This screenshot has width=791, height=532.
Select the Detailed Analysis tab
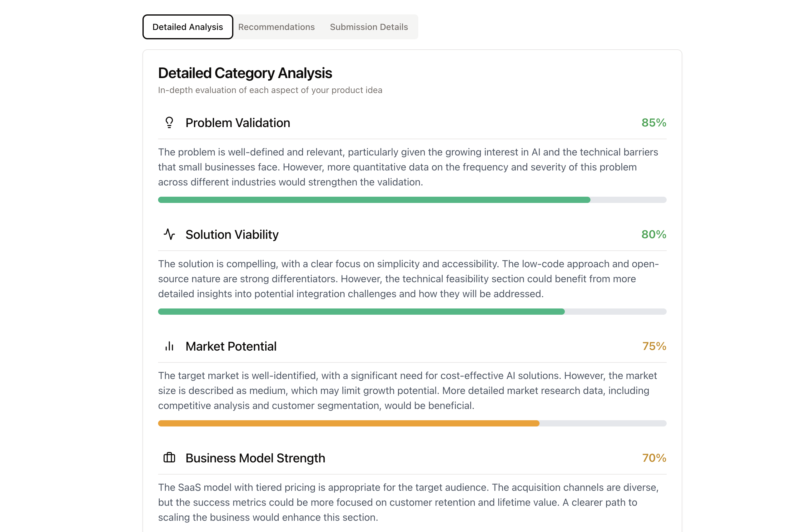point(187,27)
